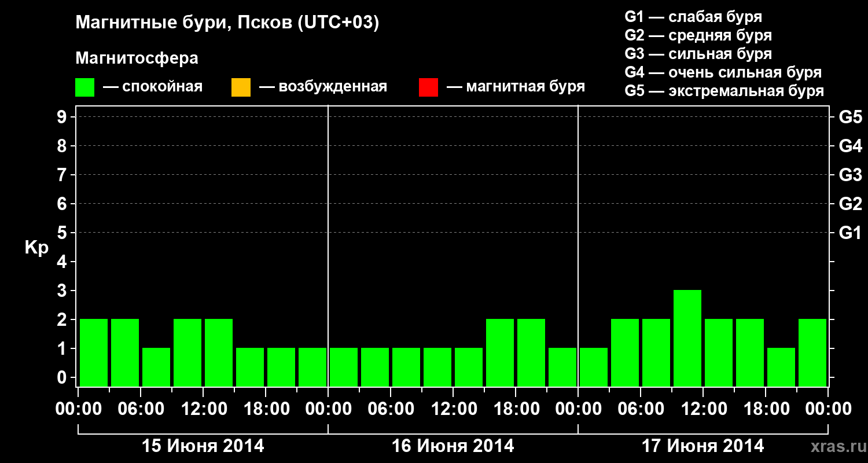The height and width of the screenshot is (463, 868).
Task: Click the 12:00–15:00 bar on 15 Июня
Action: pos(219,352)
